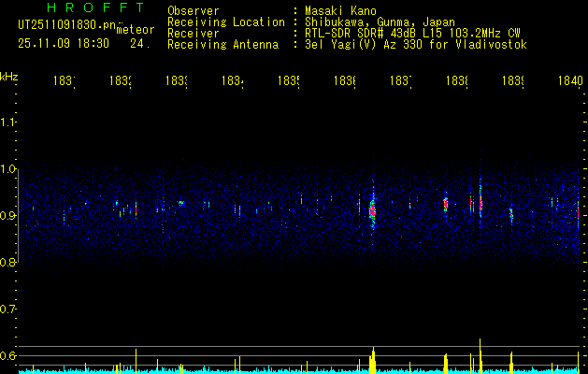Click the HROFFT title text
This screenshot has width=588, height=374.
coord(96,7)
